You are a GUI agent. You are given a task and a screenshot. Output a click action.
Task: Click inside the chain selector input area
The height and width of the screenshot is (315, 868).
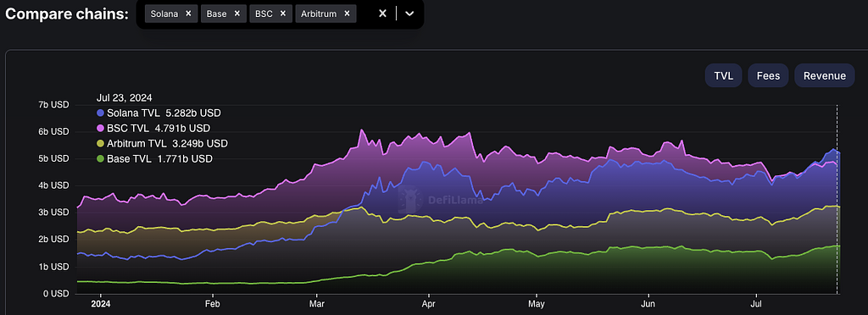point(365,14)
